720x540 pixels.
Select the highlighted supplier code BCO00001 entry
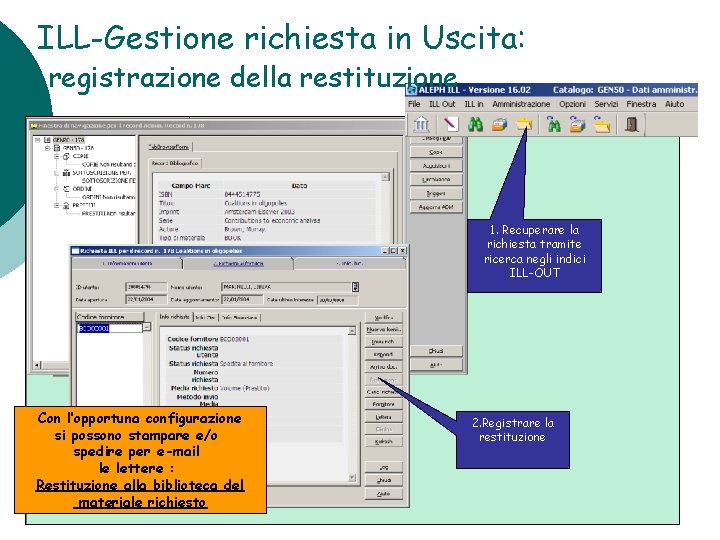pyautogui.click(x=110, y=328)
